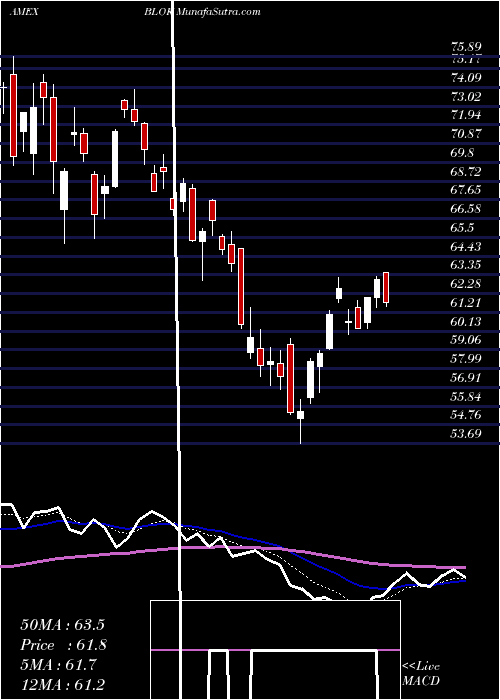Click the 63.35 price level label
Image resolution: width=500 pixels, height=700 pixels.
click(x=465, y=265)
